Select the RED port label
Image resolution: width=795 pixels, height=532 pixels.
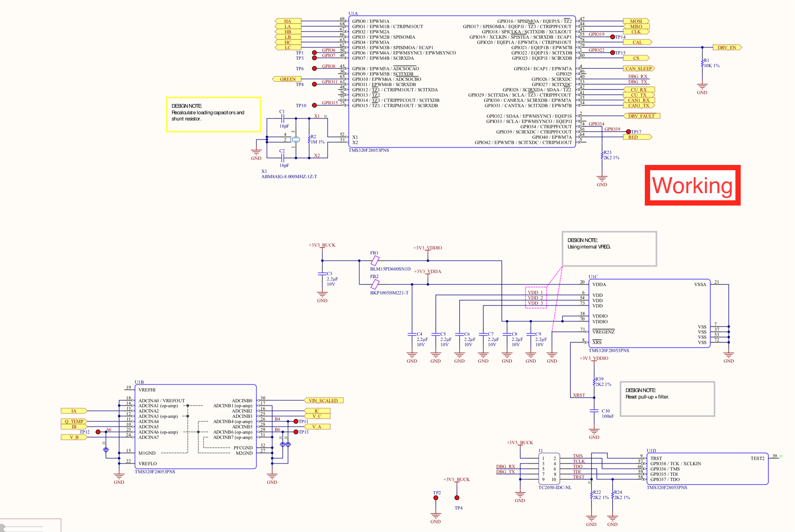point(638,137)
